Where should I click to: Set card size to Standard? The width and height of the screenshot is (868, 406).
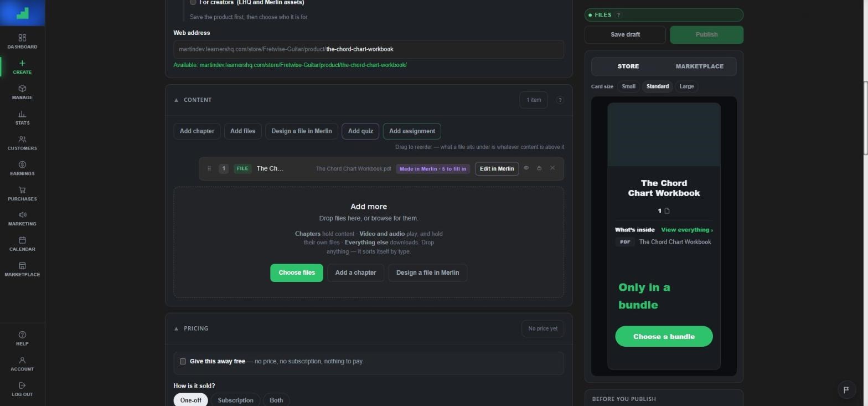pos(657,86)
